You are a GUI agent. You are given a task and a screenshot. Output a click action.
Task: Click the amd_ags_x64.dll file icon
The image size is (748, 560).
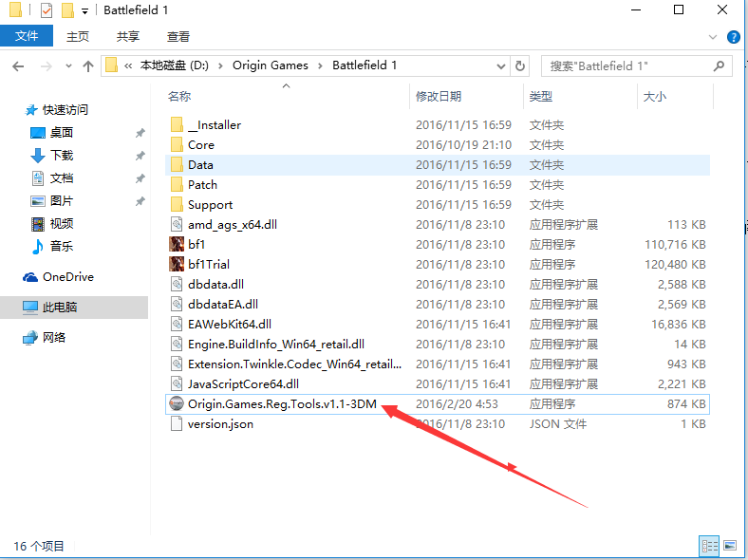pos(177,225)
